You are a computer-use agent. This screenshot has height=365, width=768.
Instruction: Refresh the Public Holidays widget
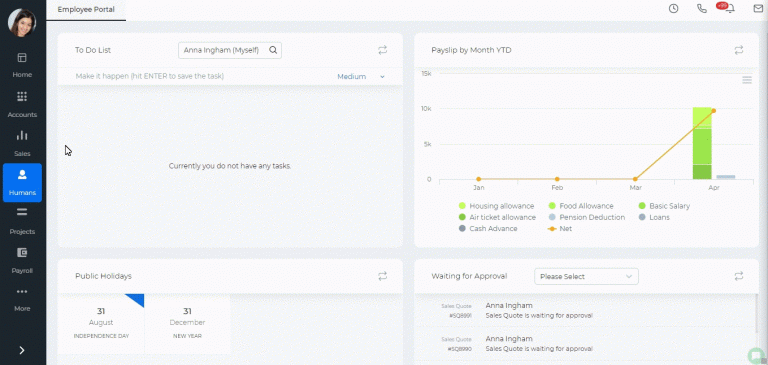coord(383,276)
